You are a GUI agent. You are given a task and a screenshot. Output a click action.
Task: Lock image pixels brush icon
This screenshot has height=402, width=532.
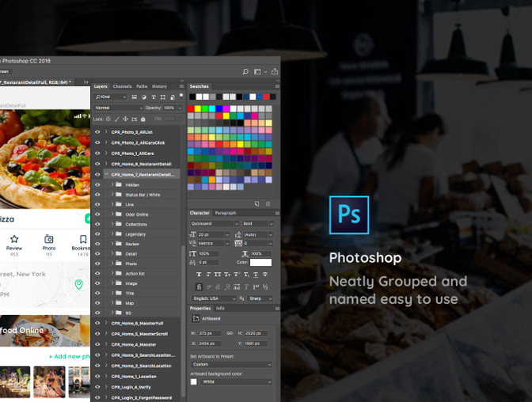tap(116, 119)
